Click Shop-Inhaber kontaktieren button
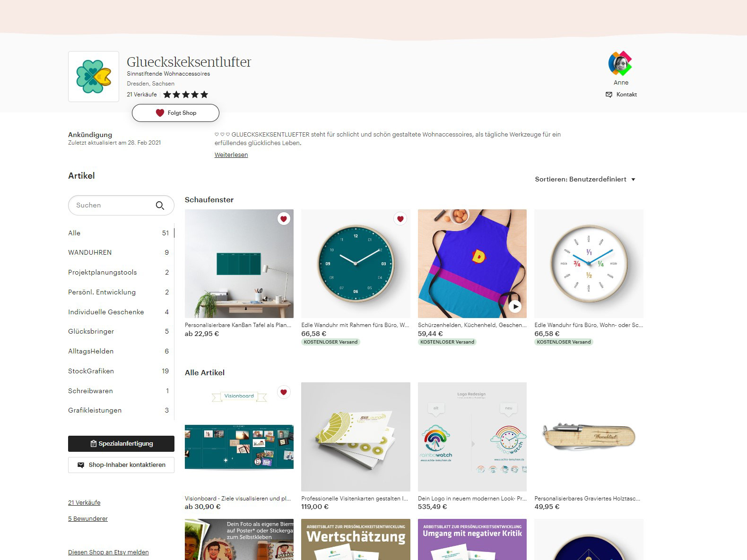The height and width of the screenshot is (560, 747). [121, 465]
